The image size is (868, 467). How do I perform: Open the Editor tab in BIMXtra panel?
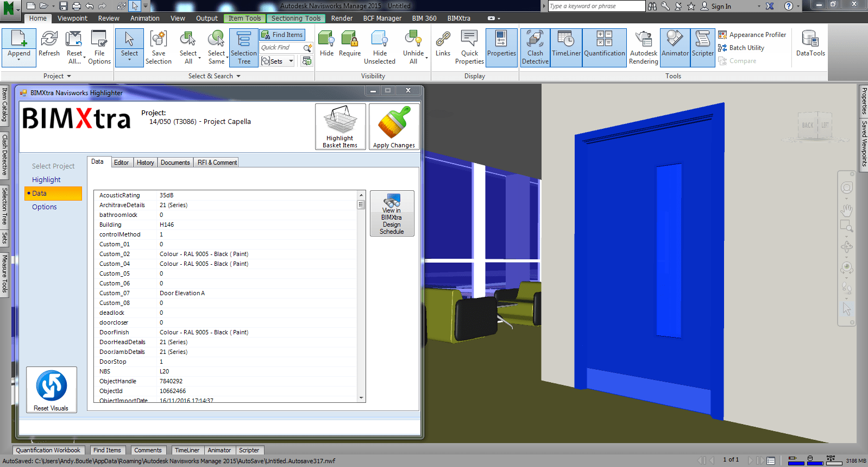coord(121,163)
